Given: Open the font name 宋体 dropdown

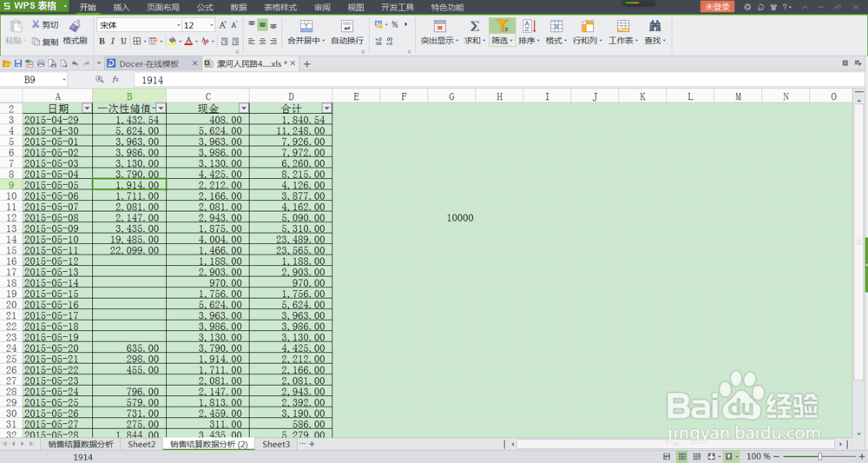Looking at the screenshot, I should click(178, 25).
